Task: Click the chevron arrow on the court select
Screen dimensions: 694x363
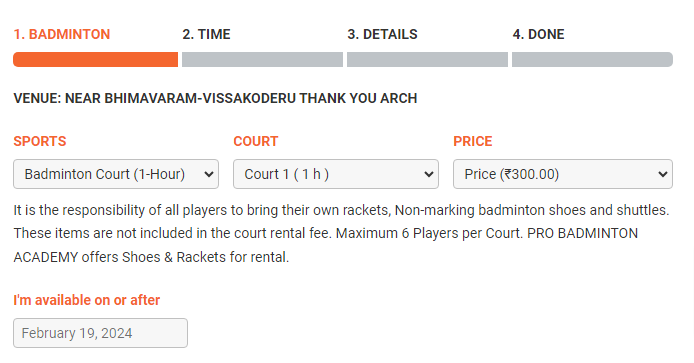Action: pos(428,174)
